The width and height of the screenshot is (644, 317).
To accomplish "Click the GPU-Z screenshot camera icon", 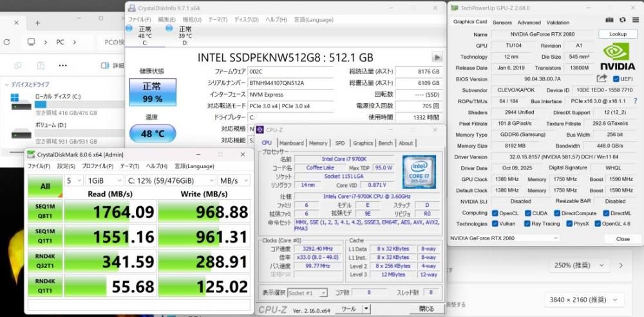I will [611, 21].
